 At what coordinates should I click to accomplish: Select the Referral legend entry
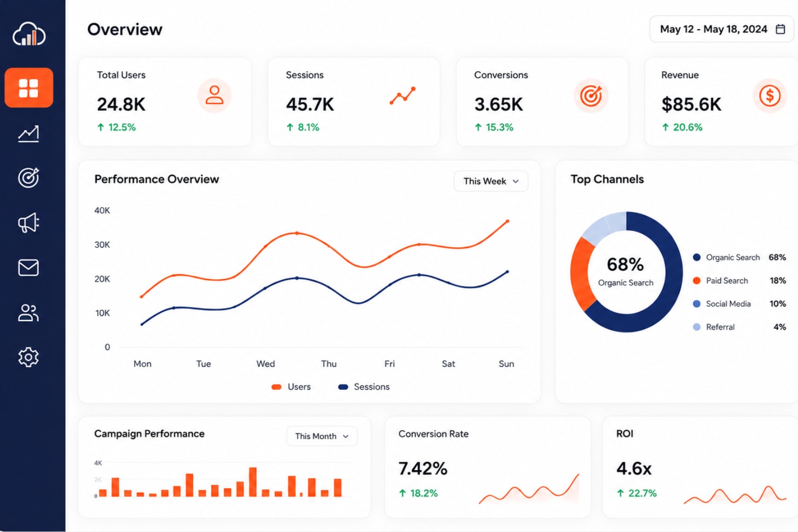(739, 327)
